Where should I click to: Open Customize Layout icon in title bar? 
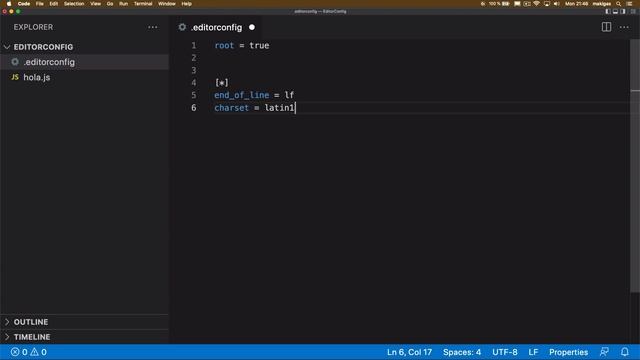point(633,11)
